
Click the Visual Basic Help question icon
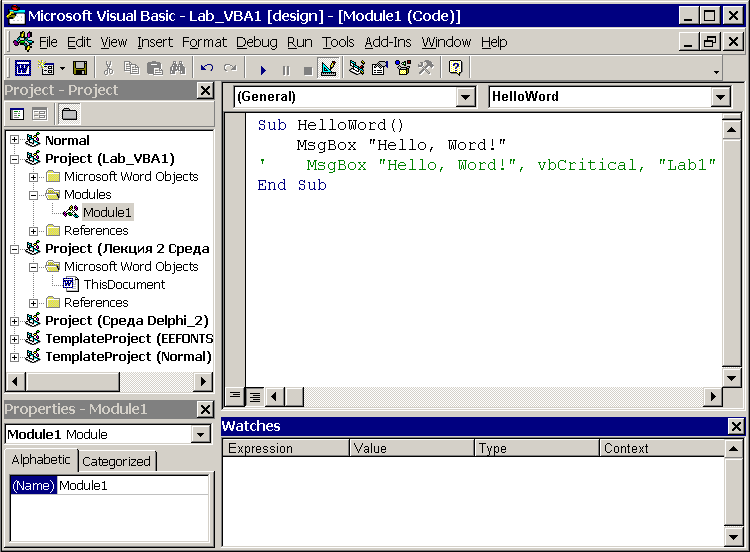click(x=456, y=68)
